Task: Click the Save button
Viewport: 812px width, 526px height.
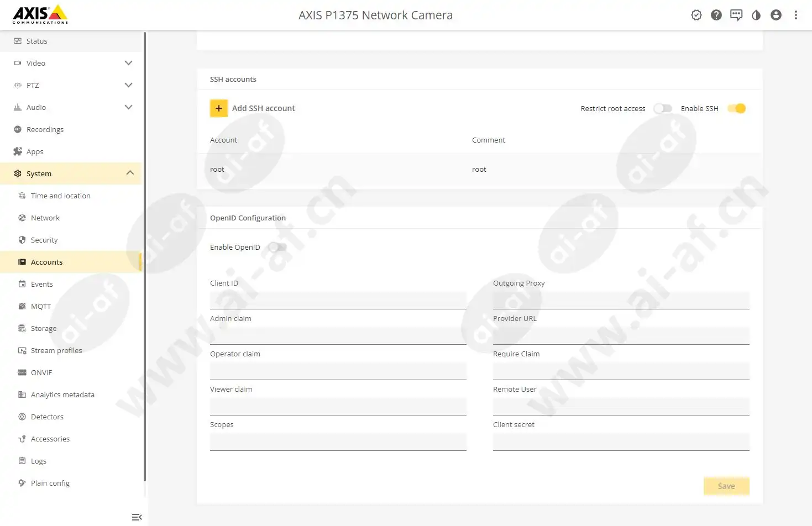Action: [726, 486]
